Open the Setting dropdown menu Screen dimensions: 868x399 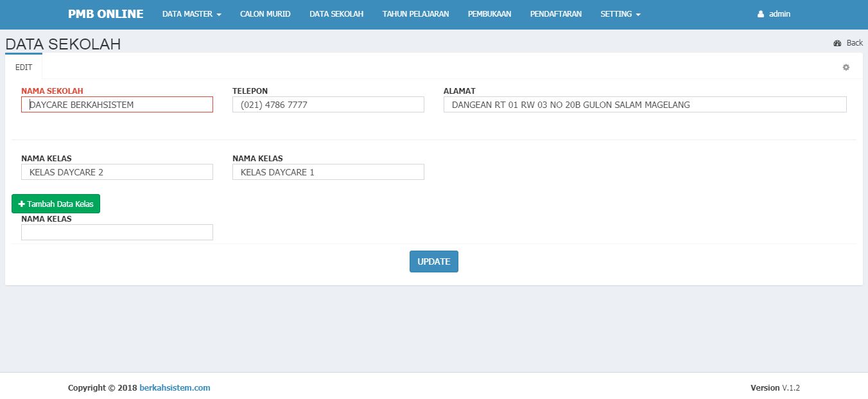coord(620,14)
